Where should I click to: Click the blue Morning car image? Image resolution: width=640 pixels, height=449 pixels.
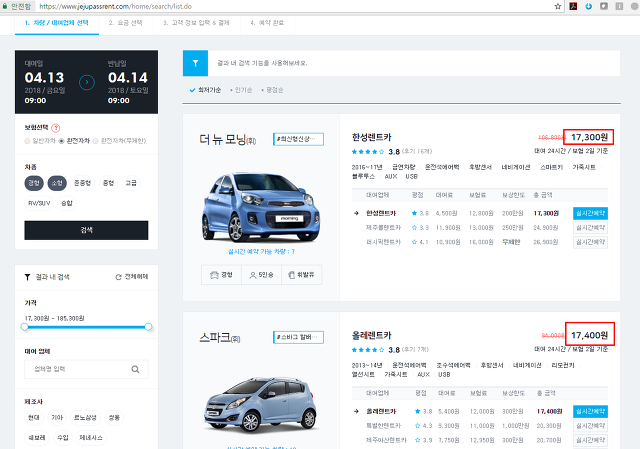261,207
